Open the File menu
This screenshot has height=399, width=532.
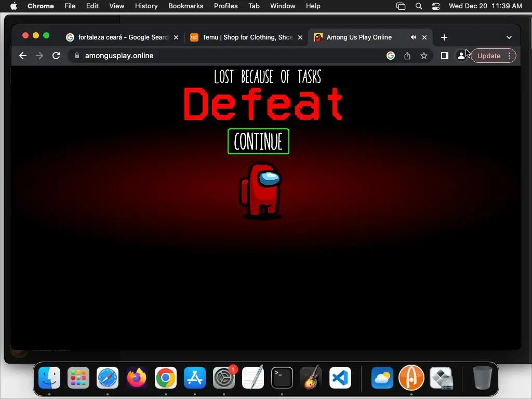pos(70,6)
